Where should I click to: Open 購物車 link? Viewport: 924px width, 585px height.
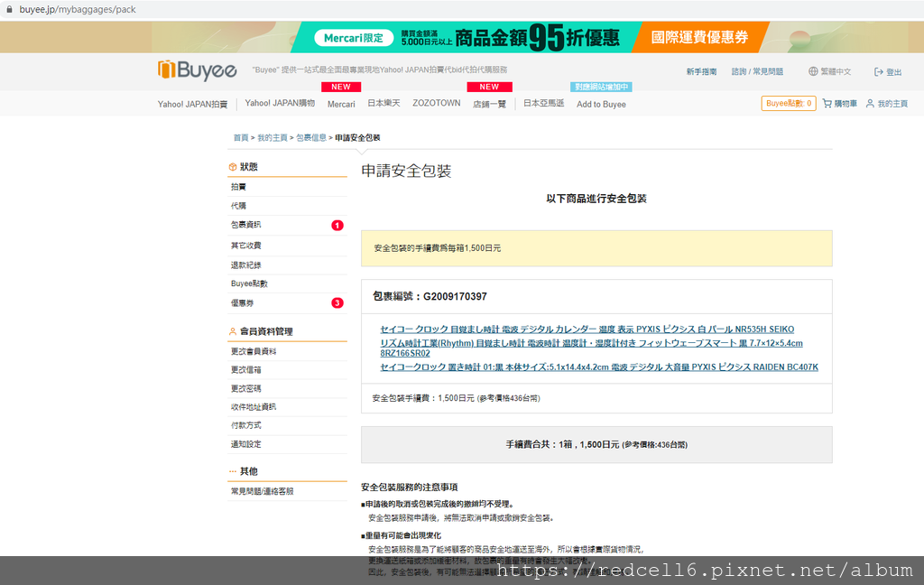pos(845,104)
